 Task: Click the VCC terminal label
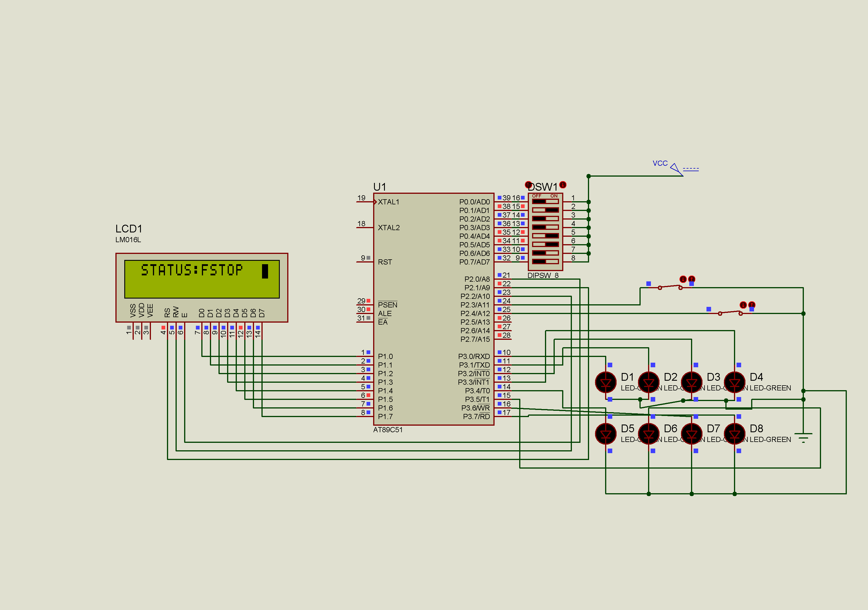[660, 163]
